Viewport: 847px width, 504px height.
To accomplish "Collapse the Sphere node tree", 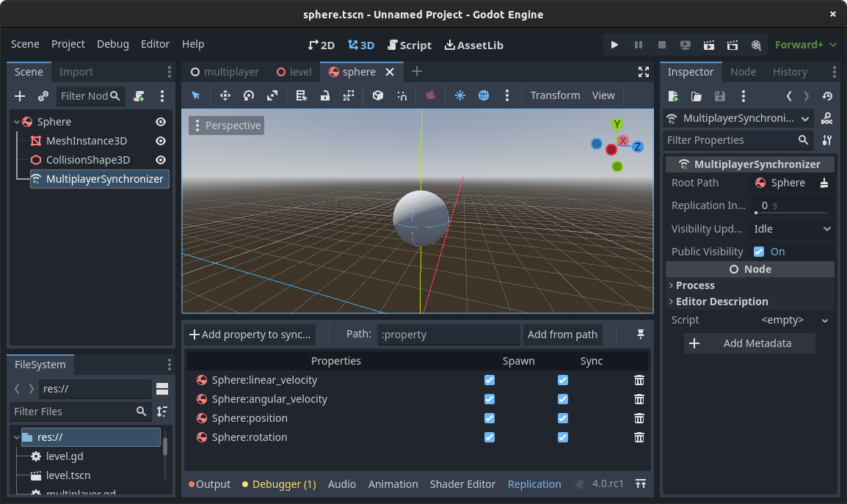I will pos(17,122).
